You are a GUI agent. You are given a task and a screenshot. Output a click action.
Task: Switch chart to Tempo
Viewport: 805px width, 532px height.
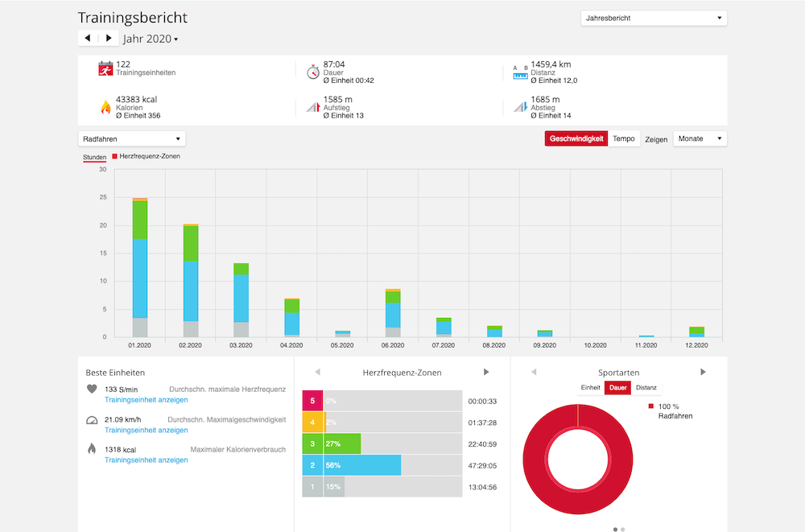pyautogui.click(x=624, y=138)
